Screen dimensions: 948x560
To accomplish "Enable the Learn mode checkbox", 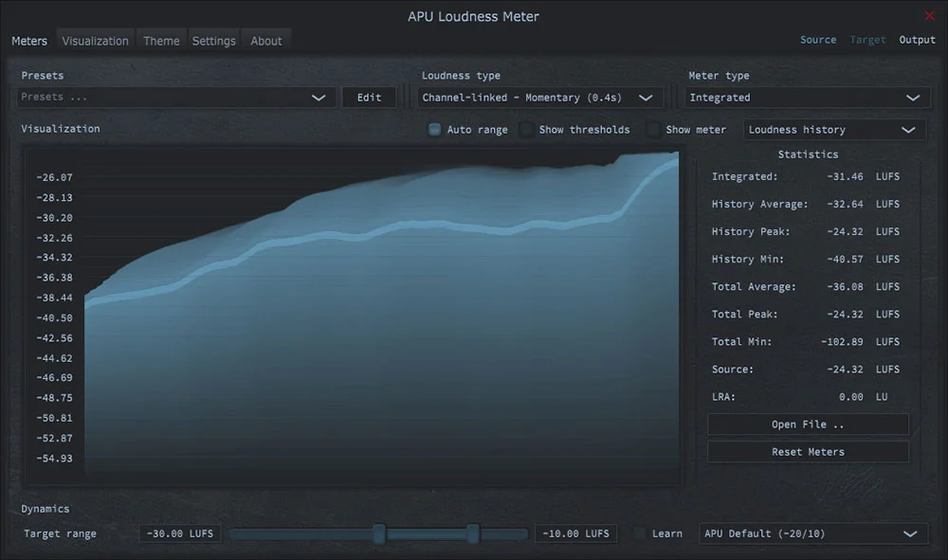I will point(638,533).
